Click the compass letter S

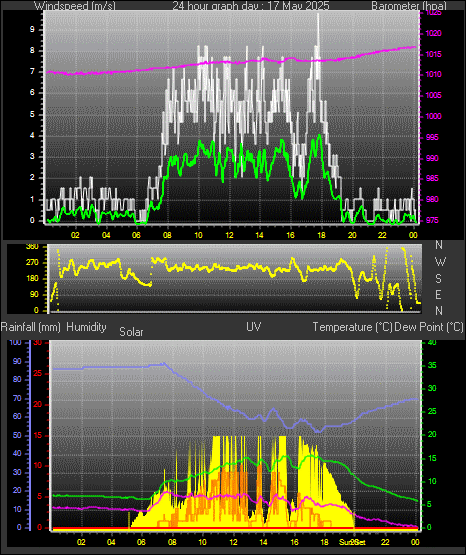(x=438, y=279)
